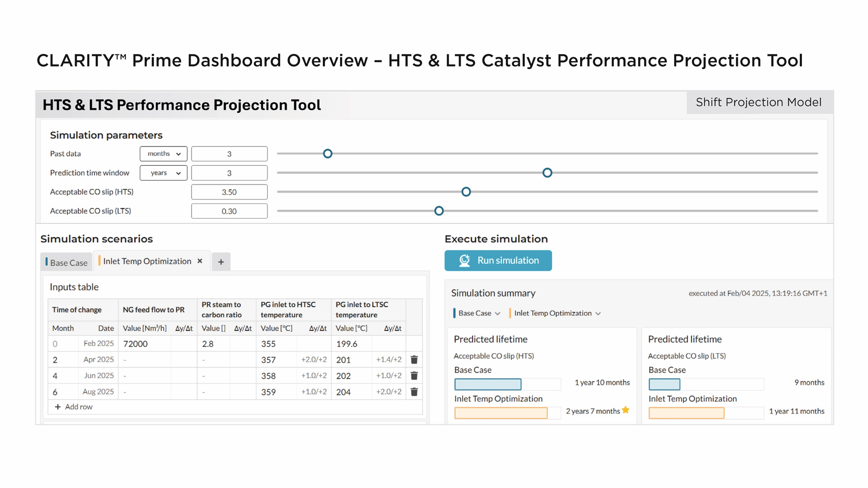Add a new scenario tab

tap(221, 262)
